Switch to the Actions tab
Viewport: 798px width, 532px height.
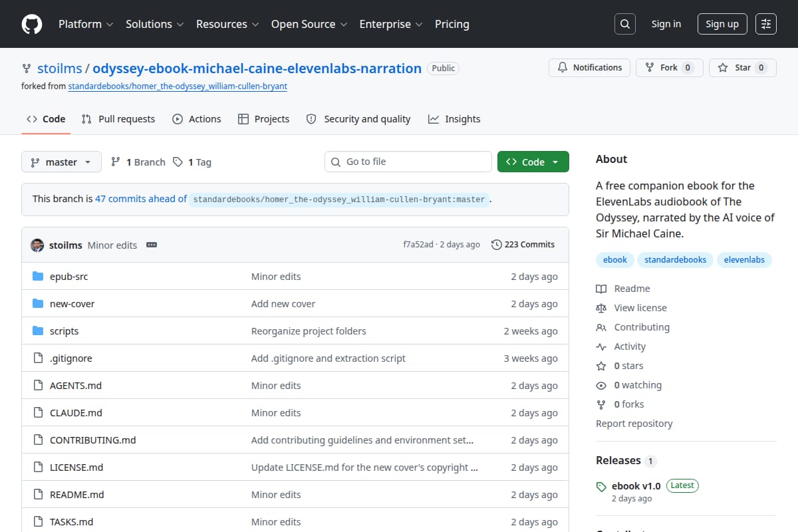click(196, 119)
